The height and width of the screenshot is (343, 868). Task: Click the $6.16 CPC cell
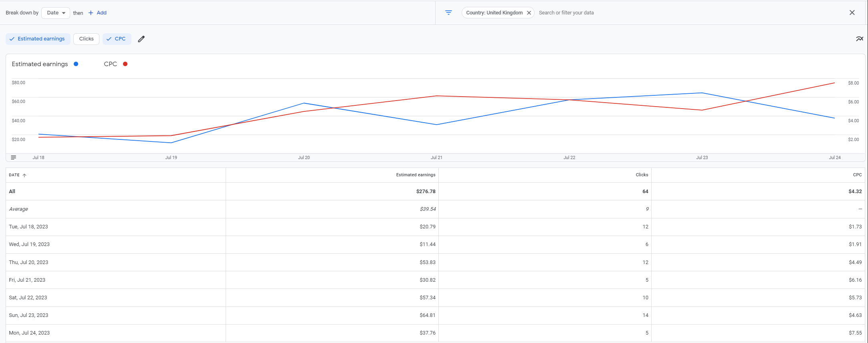tap(855, 280)
